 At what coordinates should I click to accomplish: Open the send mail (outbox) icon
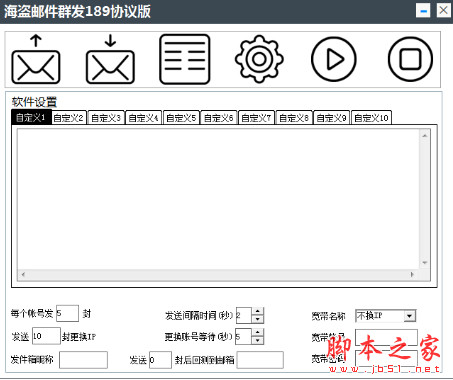pos(36,59)
